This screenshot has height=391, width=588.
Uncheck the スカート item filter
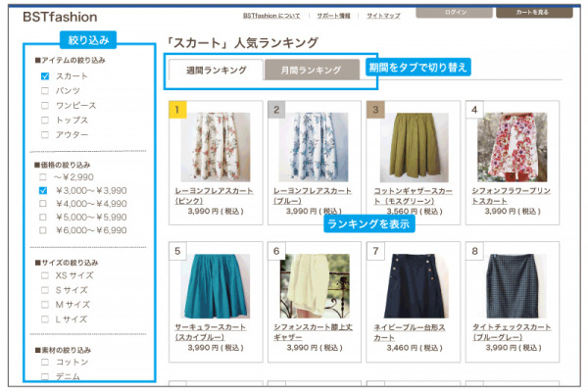pos(45,76)
